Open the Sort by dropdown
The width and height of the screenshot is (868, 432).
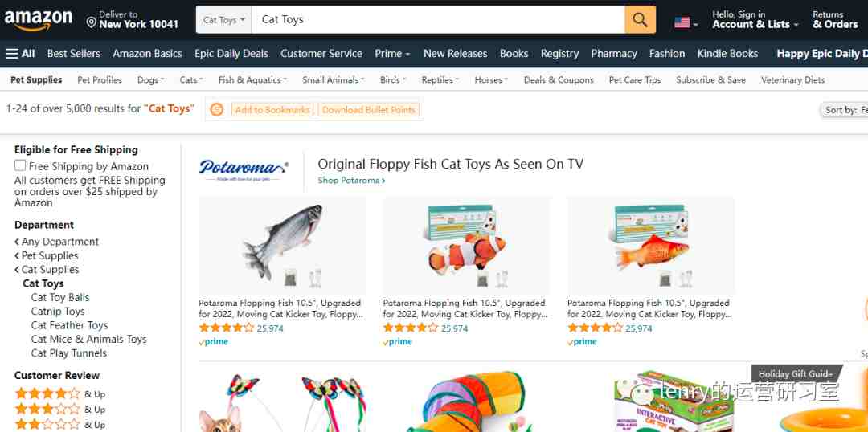click(x=844, y=110)
